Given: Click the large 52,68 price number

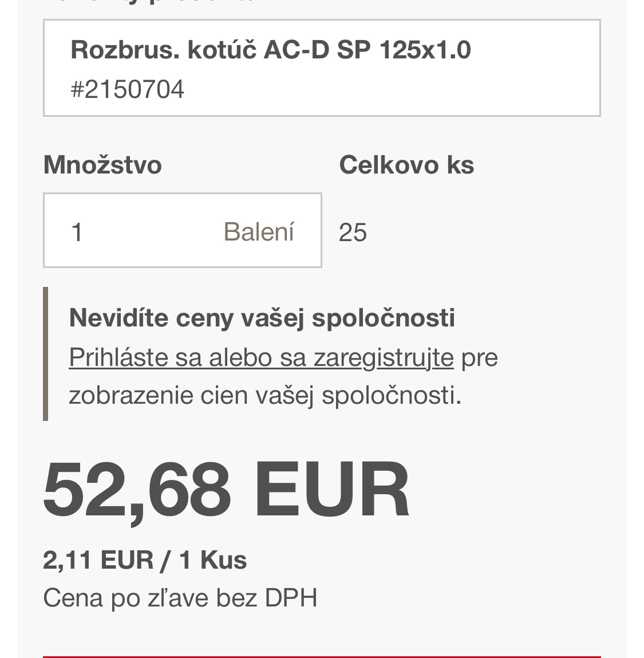Looking at the screenshot, I should click(x=137, y=489).
